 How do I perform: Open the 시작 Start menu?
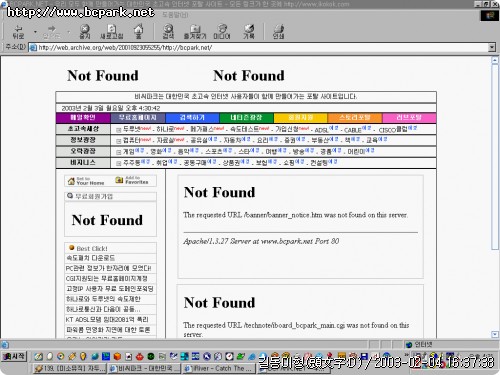(14, 356)
